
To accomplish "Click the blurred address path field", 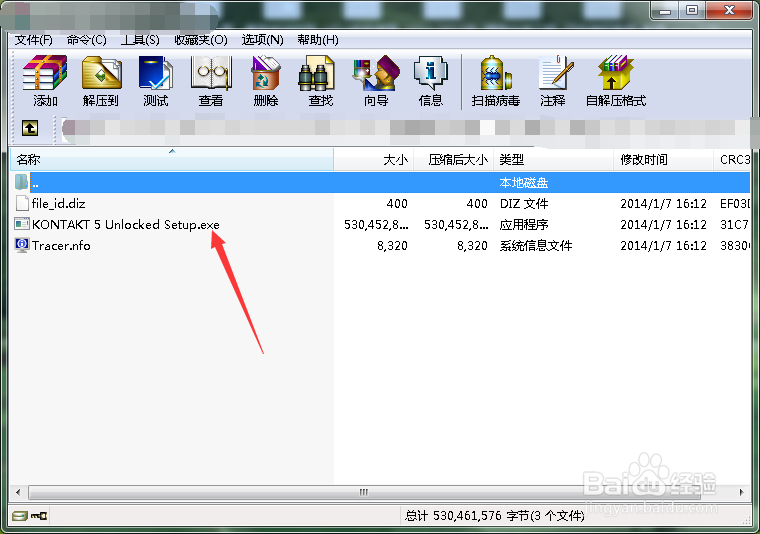I will point(406,128).
